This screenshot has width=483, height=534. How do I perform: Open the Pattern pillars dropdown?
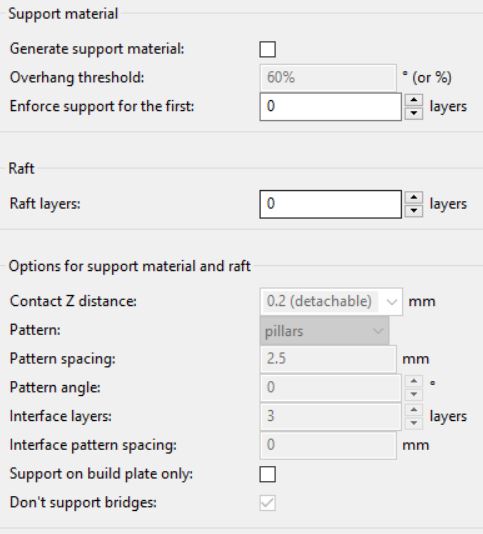325,331
